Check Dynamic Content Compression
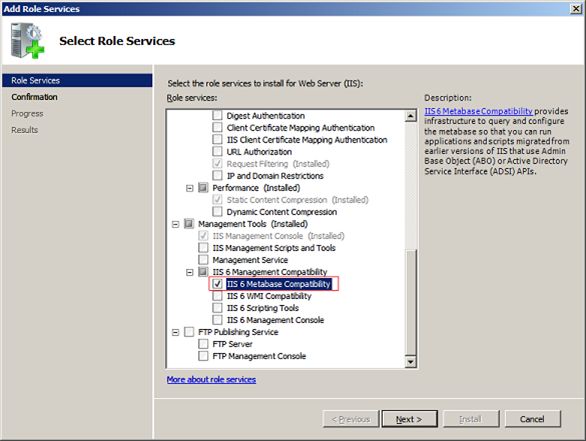586x441 pixels. click(217, 212)
